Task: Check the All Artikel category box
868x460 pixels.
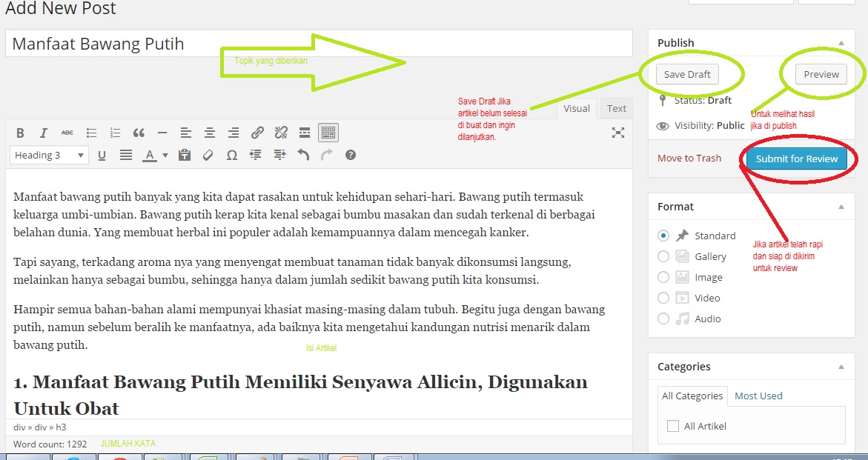Action: click(673, 426)
